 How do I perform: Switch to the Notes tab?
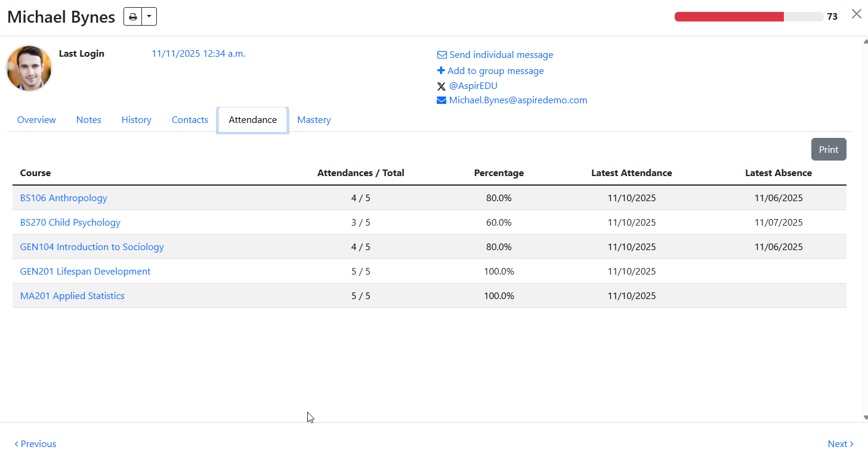point(89,120)
